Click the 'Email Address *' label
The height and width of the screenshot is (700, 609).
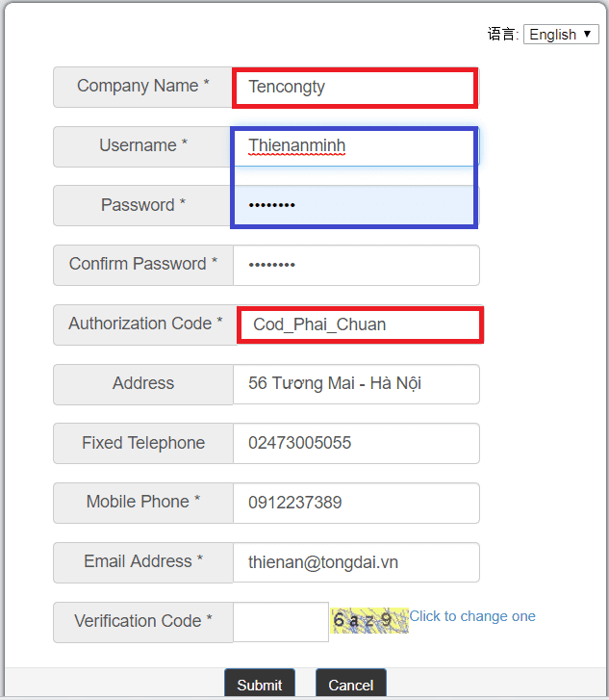tap(143, 562)
